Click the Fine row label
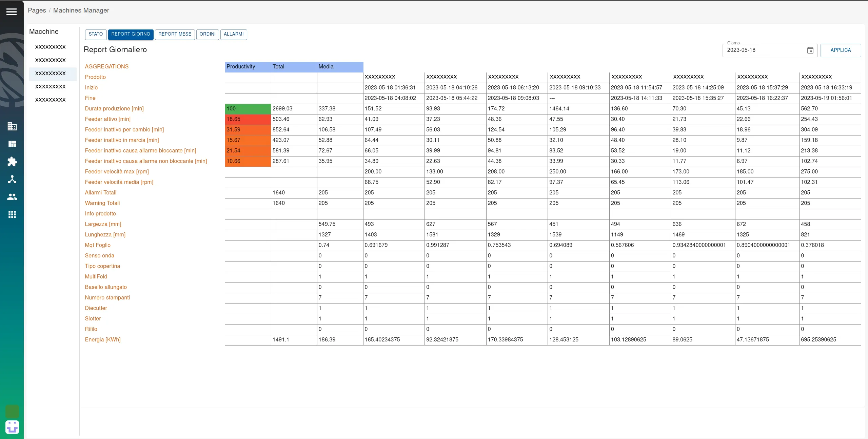This screenshot has height=439, width=868. click(90, 98)
